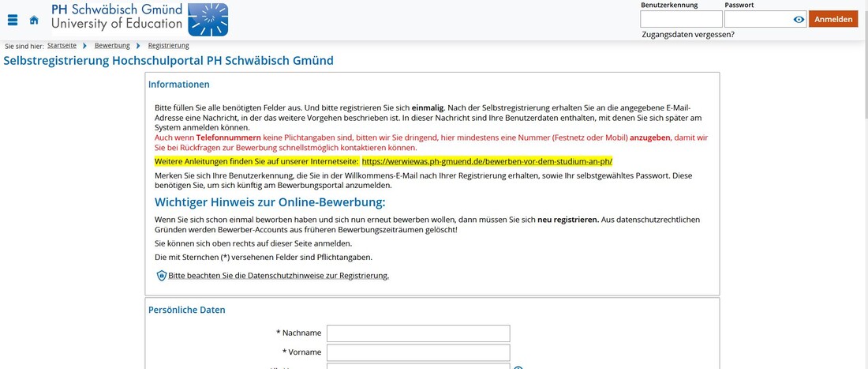
Task: Select the Vorname text field
Action: [x=418, y=352]
